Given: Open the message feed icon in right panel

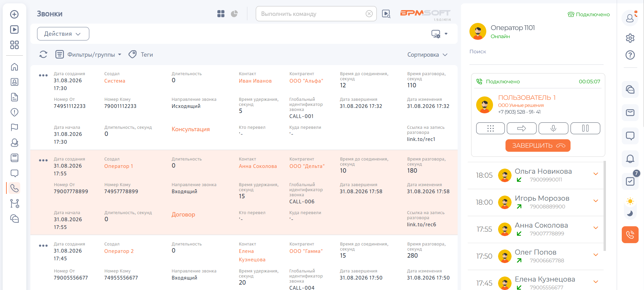Looking at the screenshot, I should pos(630,136).
